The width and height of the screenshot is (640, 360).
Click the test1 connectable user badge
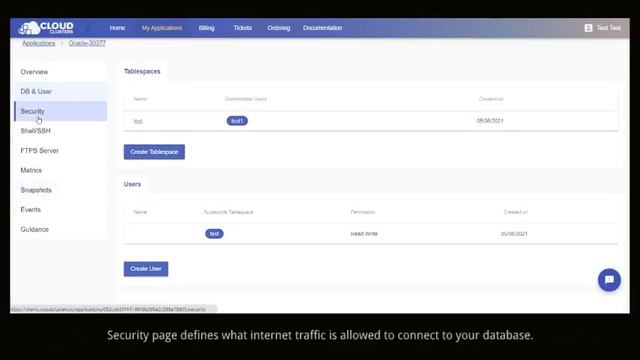coord(237,121)
